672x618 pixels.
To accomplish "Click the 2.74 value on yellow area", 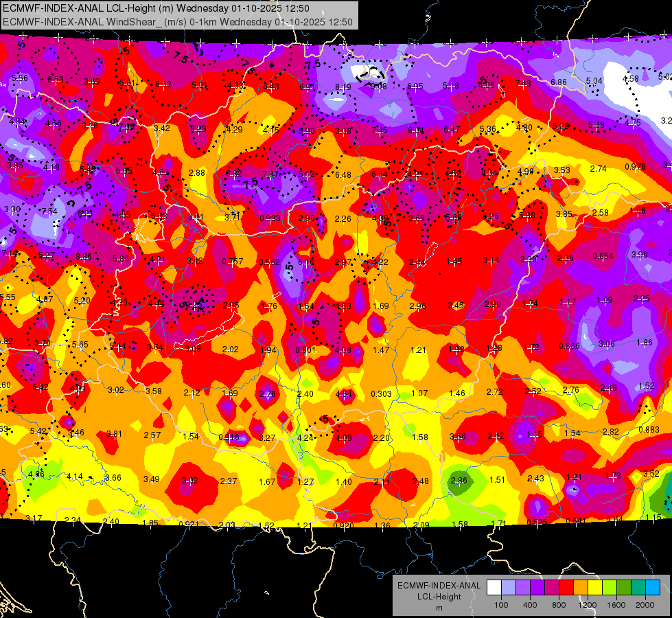I will pos(599,168).
